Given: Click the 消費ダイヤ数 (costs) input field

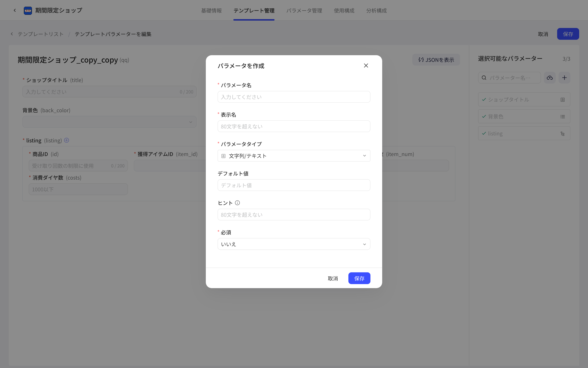Looking at the screenshot, I should (78, 189).
